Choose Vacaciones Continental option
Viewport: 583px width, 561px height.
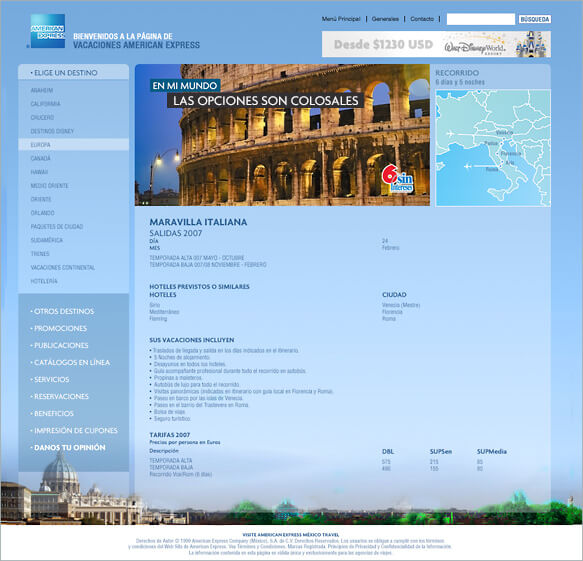(x=63, y=268)
